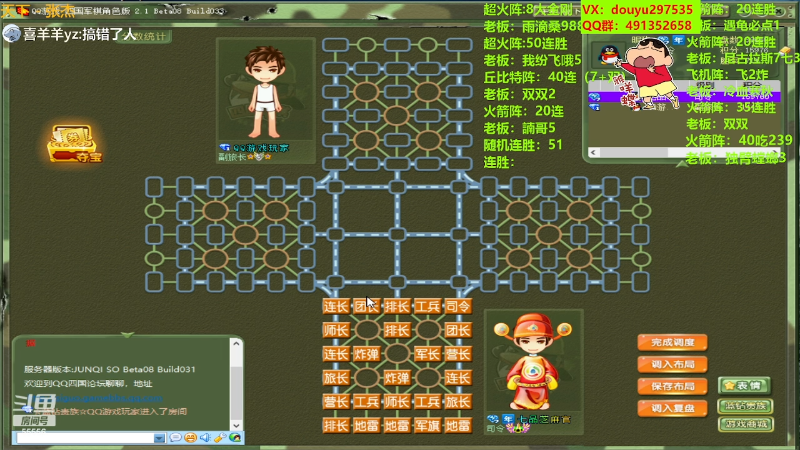Click the player list horizontal scrollbar thumb

click(x=633, y=152)
